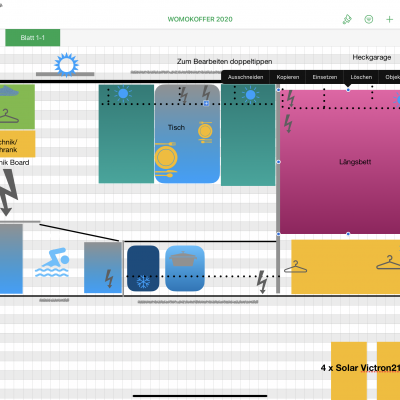Select the Heckgarage text label

coord(372,57)
